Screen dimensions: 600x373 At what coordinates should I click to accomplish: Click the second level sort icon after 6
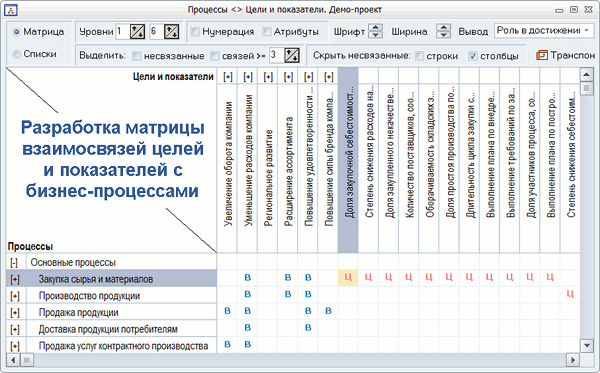click(x=171, y=31)
